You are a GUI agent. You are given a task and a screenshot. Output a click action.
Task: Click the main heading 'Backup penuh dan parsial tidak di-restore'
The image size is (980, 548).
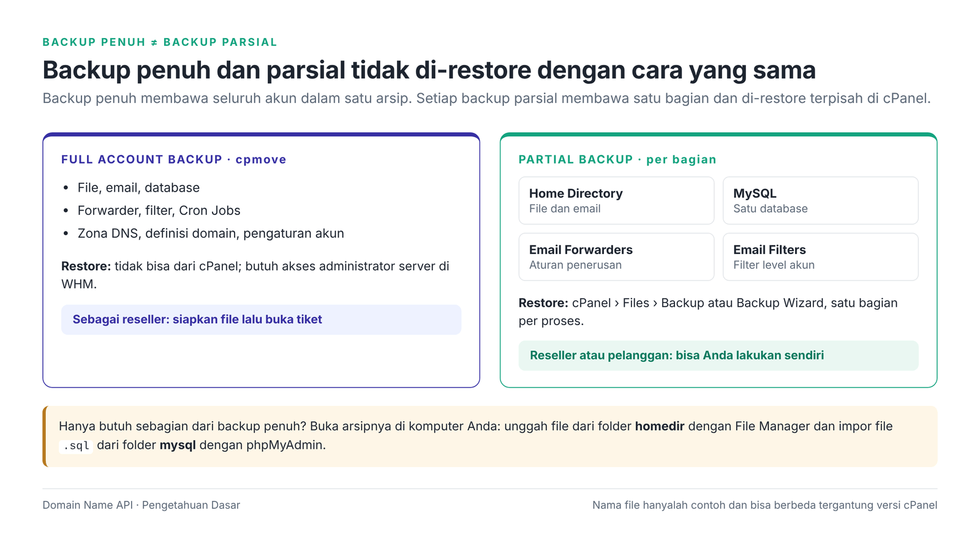pyautogui.click(x=429, y=70)
